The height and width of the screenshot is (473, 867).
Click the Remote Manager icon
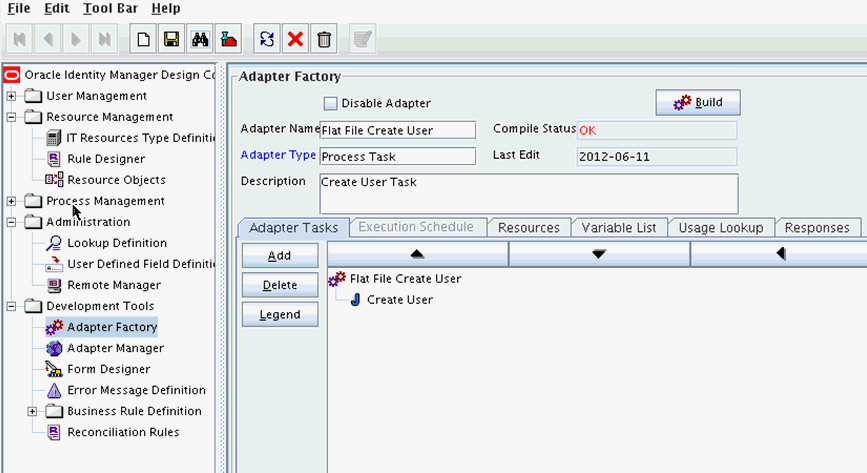(x=54, y=285)
